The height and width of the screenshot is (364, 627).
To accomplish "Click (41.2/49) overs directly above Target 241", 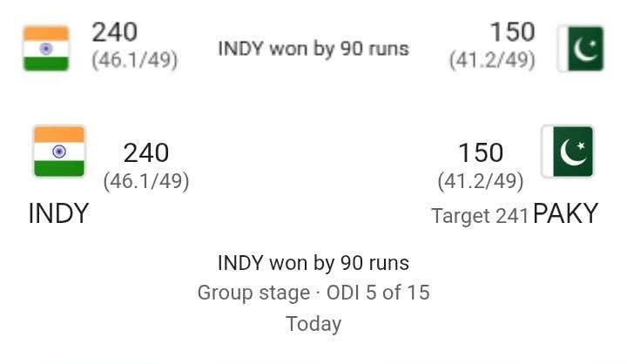I will (481, 181).
